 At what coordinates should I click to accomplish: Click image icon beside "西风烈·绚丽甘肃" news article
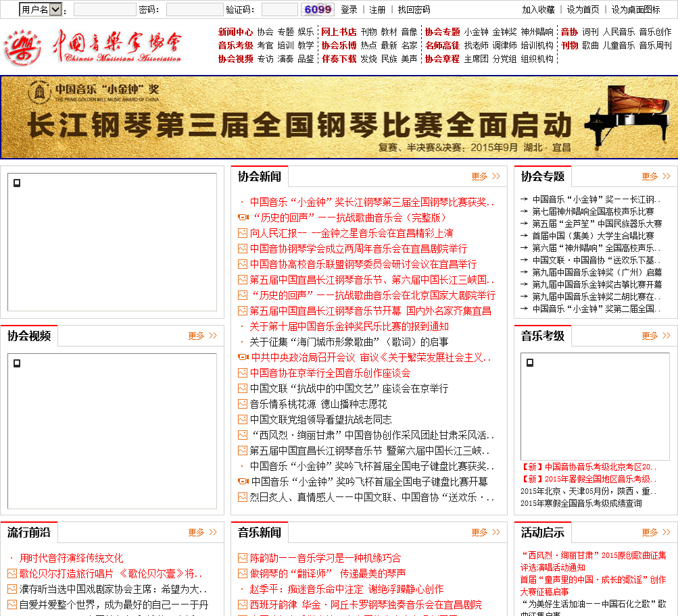(243, 436)
